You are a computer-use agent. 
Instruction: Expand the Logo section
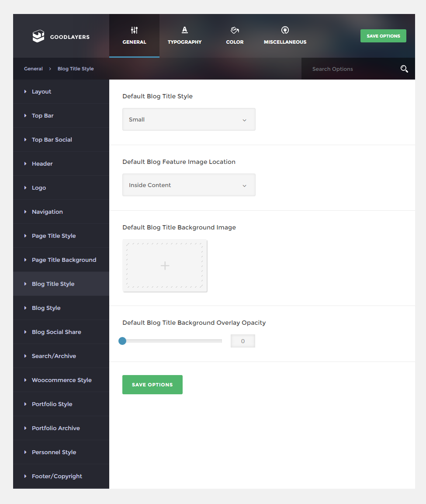(61, 188)
